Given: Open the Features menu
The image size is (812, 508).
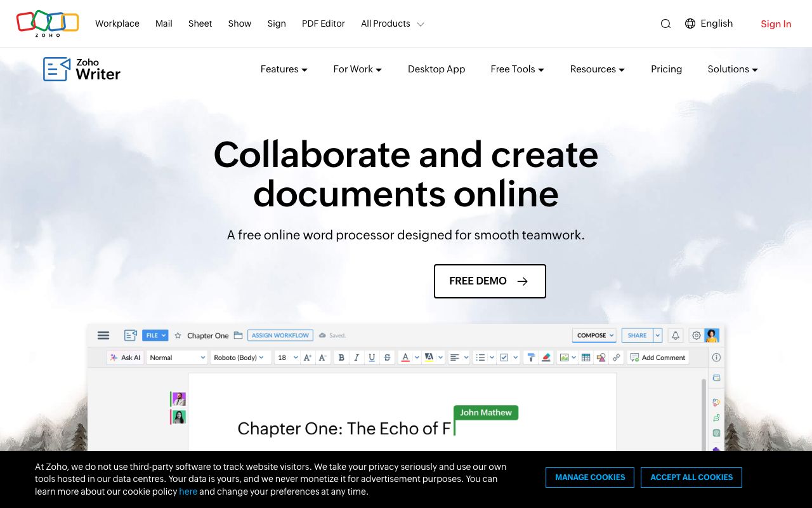Looking at the screenshot, I should 284,69.
